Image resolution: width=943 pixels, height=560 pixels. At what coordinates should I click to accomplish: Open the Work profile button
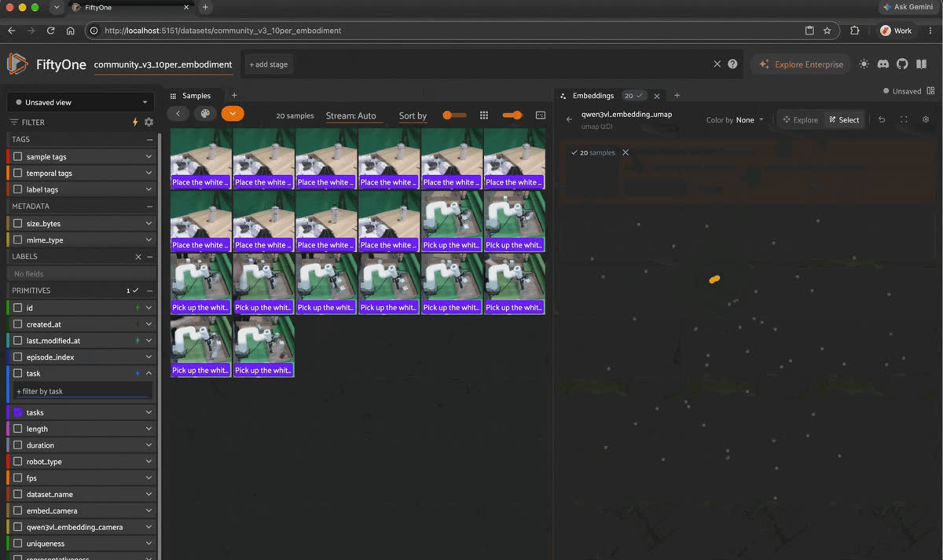pos(896,31)
